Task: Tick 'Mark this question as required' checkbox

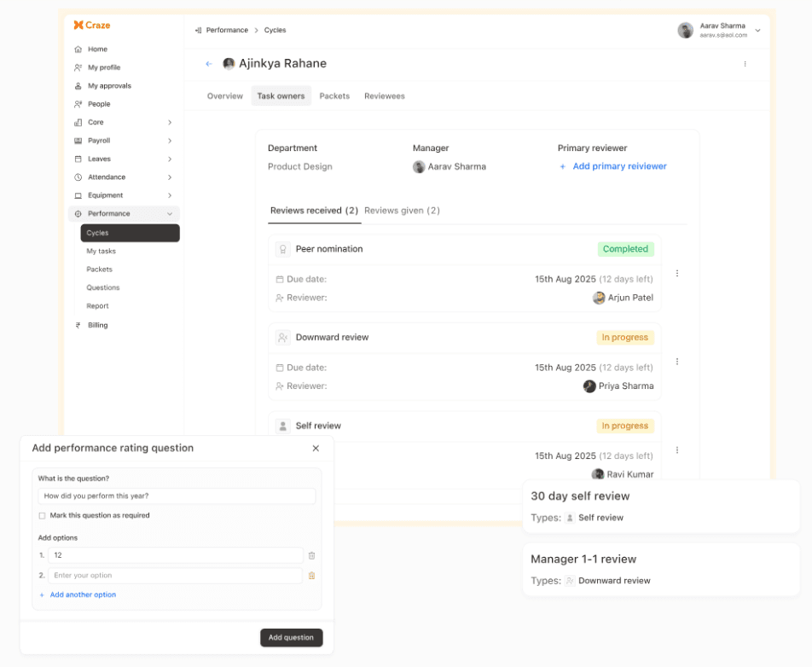Action: 42,516
